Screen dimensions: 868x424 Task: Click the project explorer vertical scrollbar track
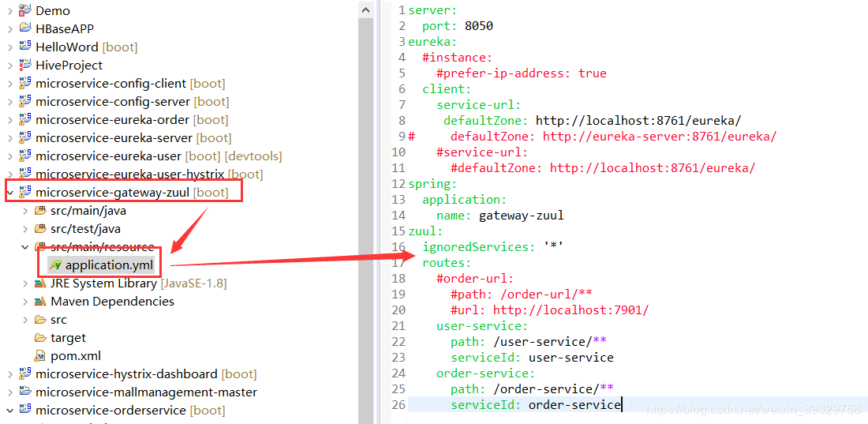click(365, 222)
